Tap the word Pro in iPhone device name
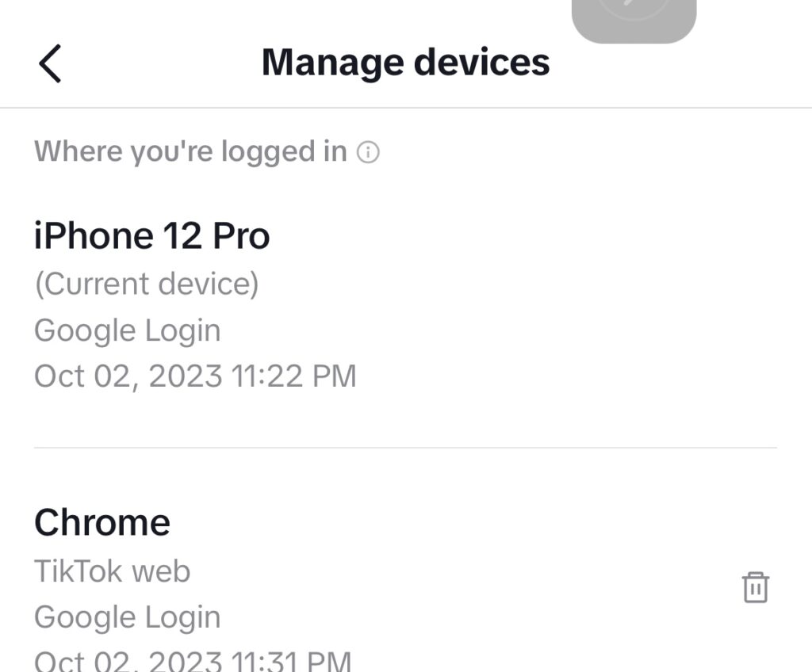The height and width of the screenshot is (672, 812). pyautogui.click(x=241, y=235)
